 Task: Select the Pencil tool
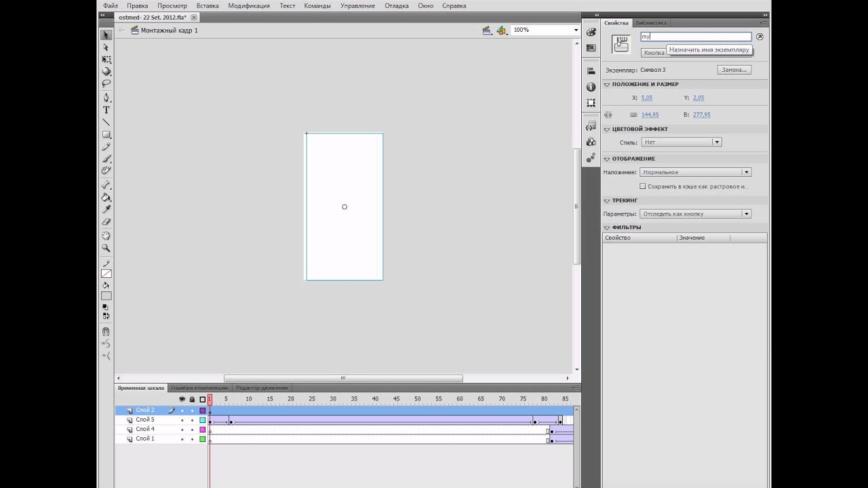(x=106, y=146)
